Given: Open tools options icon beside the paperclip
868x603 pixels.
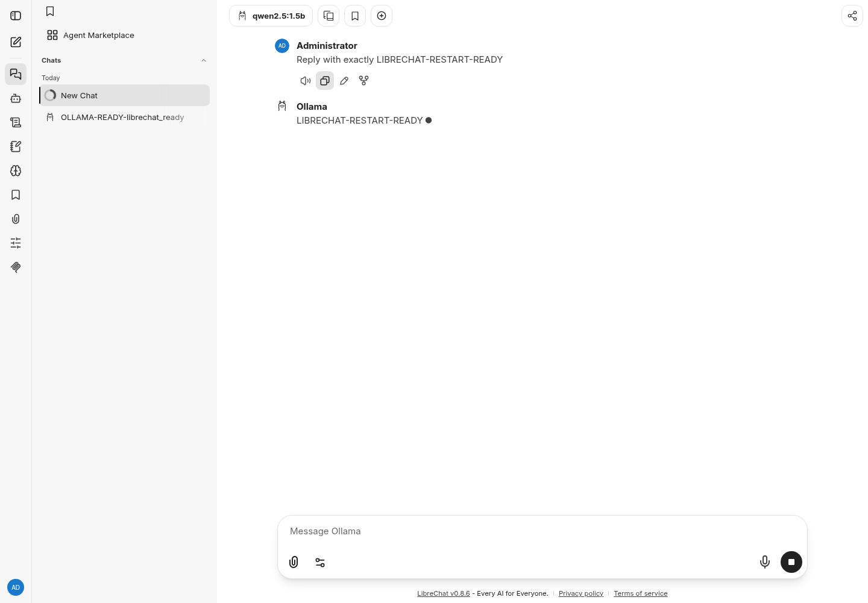Looking at the screenshot, I should tap(320, 562).
